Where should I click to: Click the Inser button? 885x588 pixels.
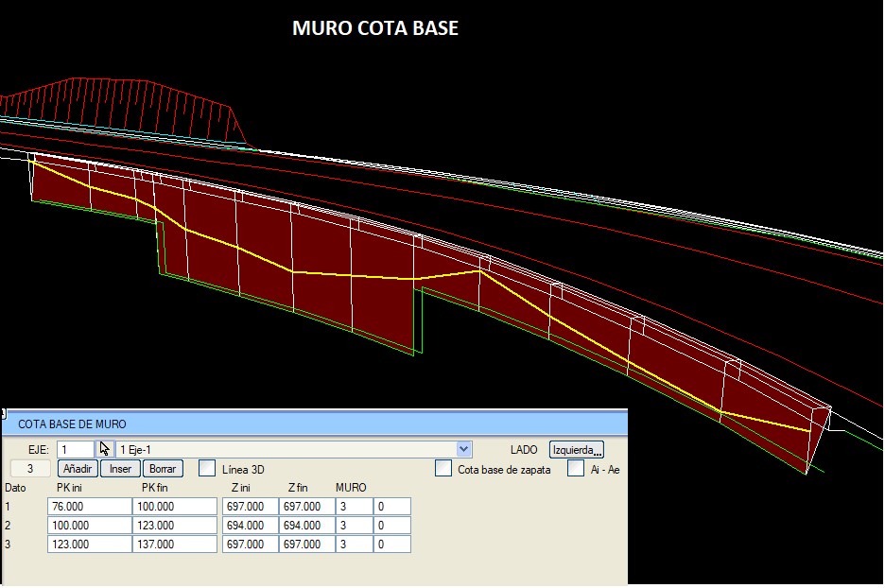click(x=120, y=468)
